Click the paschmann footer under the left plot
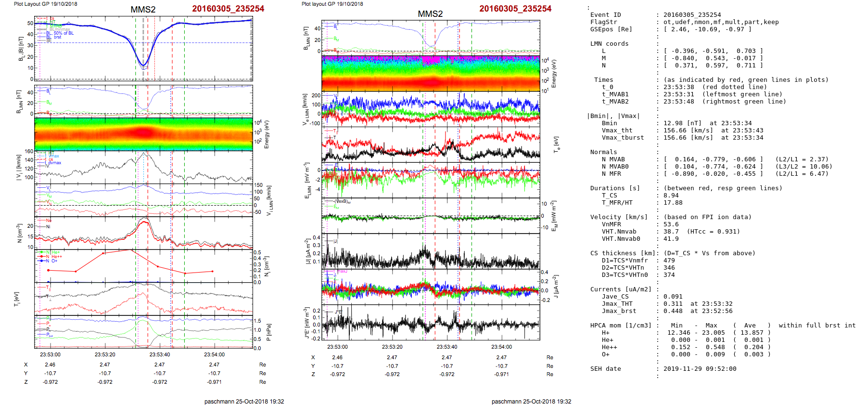Viewport: 868px width, 405px height. (244, 401)
